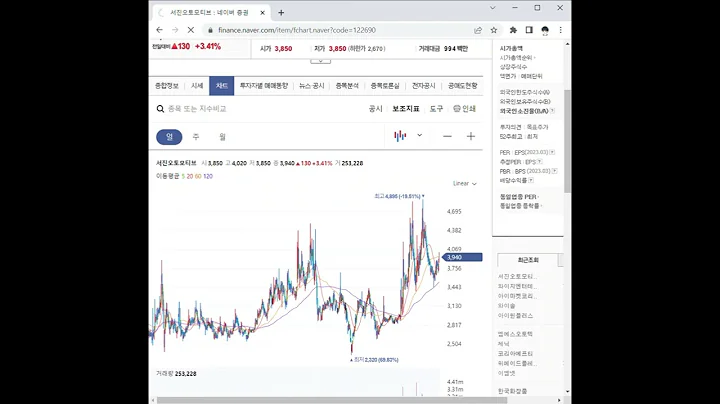
Task: Open help icon beside EPS(2023.03)
Action: coord(552,152)
